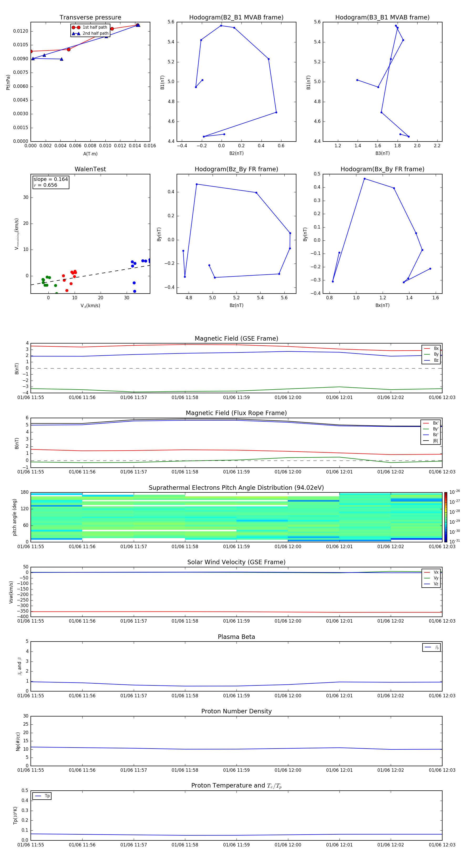Click the "A(T·m)" x-axis label
Viewport: 473px width, 868px height.
(90, 154)
